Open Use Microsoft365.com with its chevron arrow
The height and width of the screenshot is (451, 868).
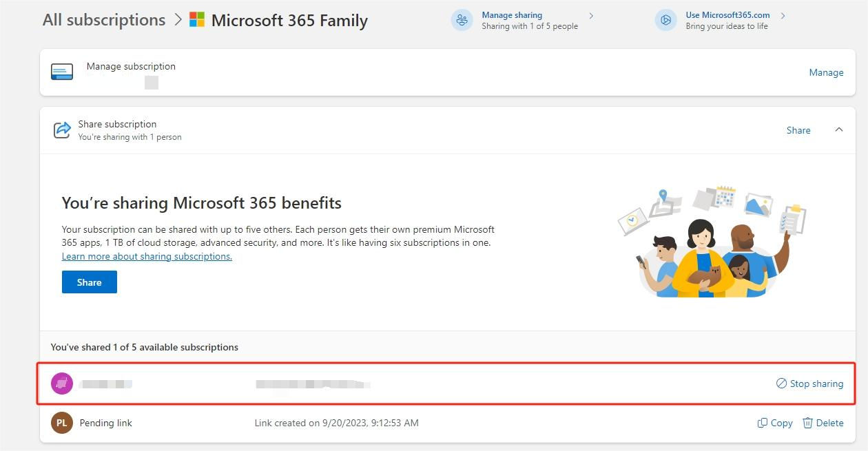point(783,15)
